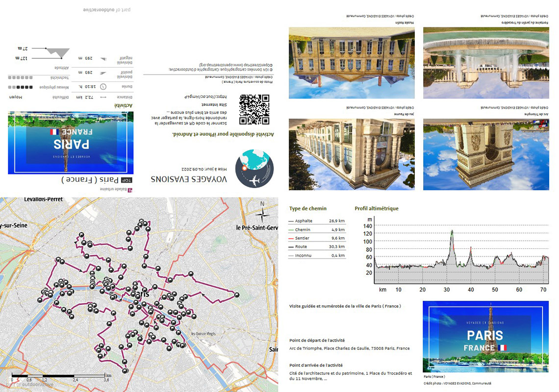This screenshot has width=559, height=392.
Task: Click the Technicité rating dots
Action: click(x=20, y=77)
